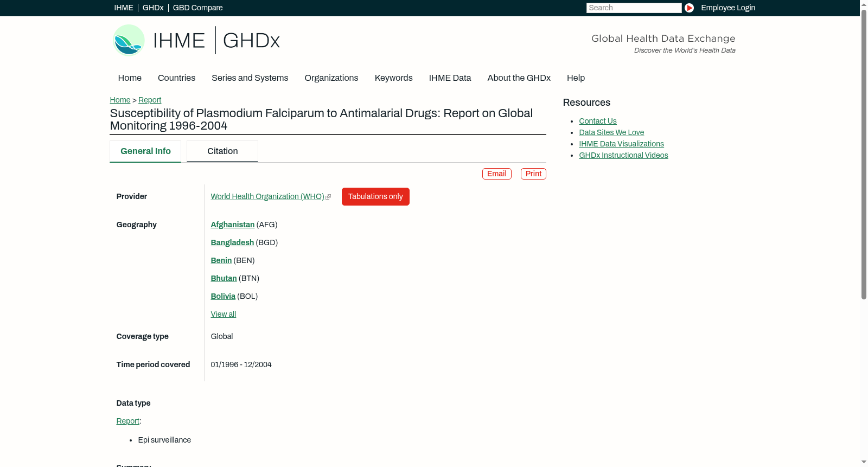Click the external link icon beside WHO

(328, 197)
